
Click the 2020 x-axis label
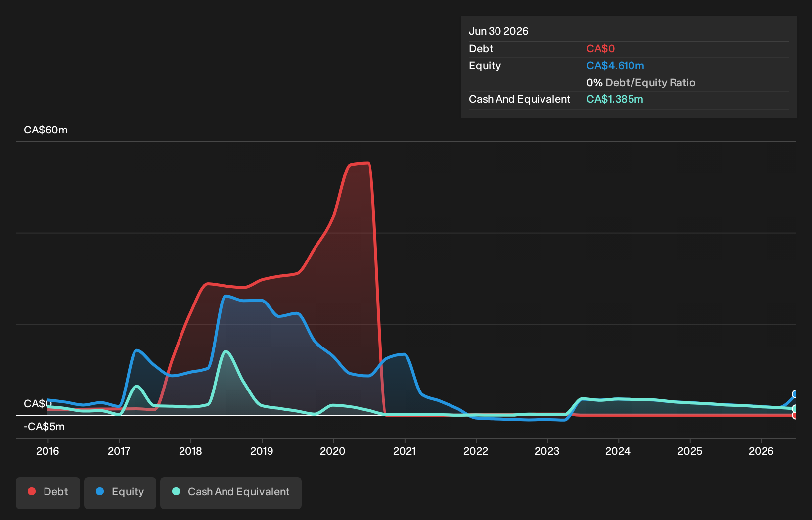[x=333, y=451]
